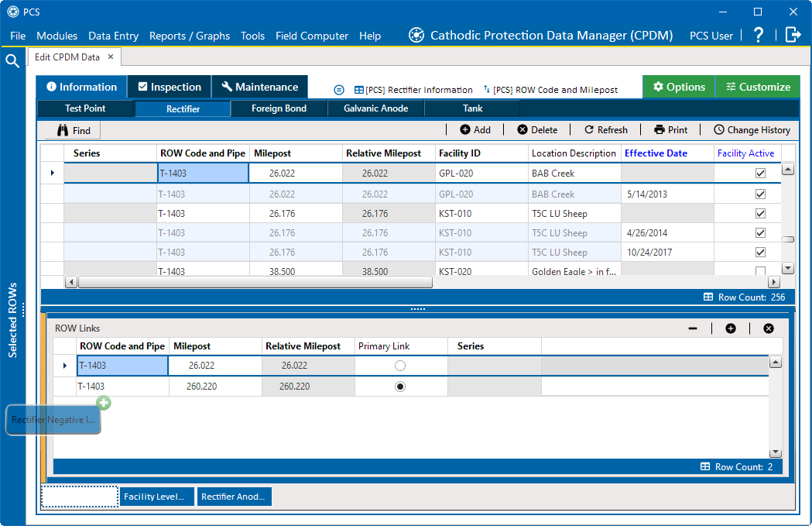Remove the ROW link with the X icon
This screenshot has width=812, height=526.
(769, 328)
